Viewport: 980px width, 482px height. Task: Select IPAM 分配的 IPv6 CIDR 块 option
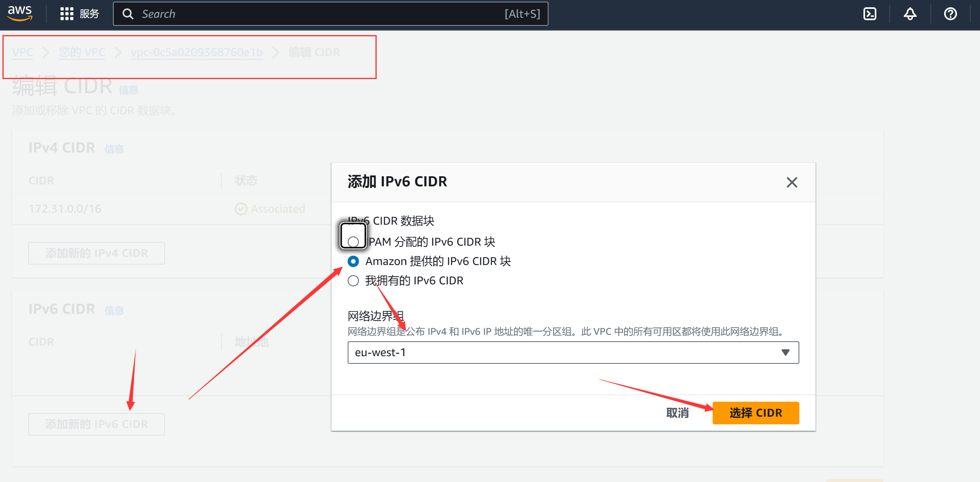pos(353,242)
